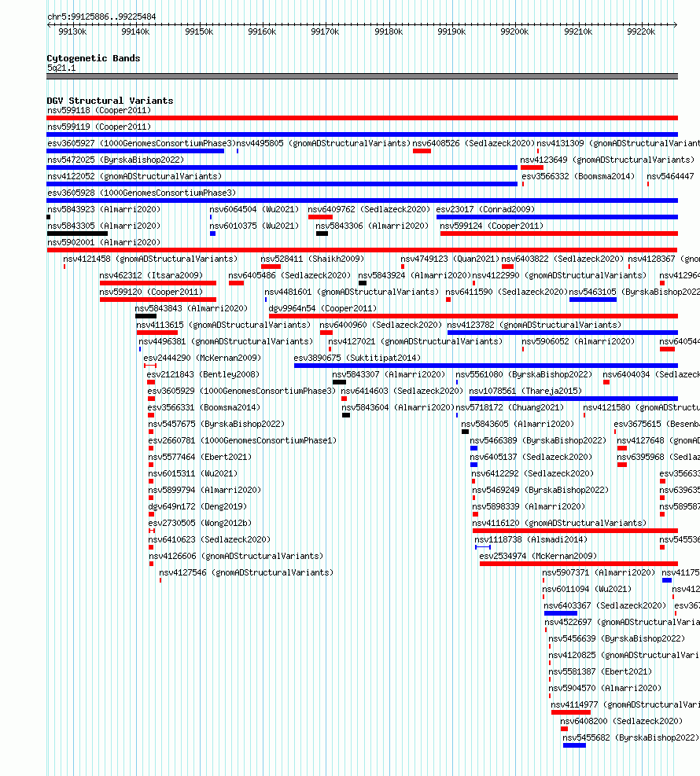Open nsv599124 (Cooper2011) label
The width and height of the screenshot is (700, 776).
point(492,226)
